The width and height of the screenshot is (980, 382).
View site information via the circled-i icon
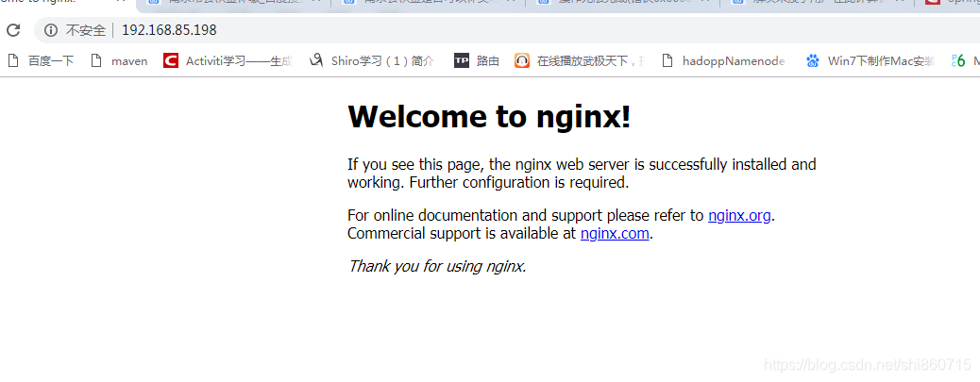click(x=51, y=30)
